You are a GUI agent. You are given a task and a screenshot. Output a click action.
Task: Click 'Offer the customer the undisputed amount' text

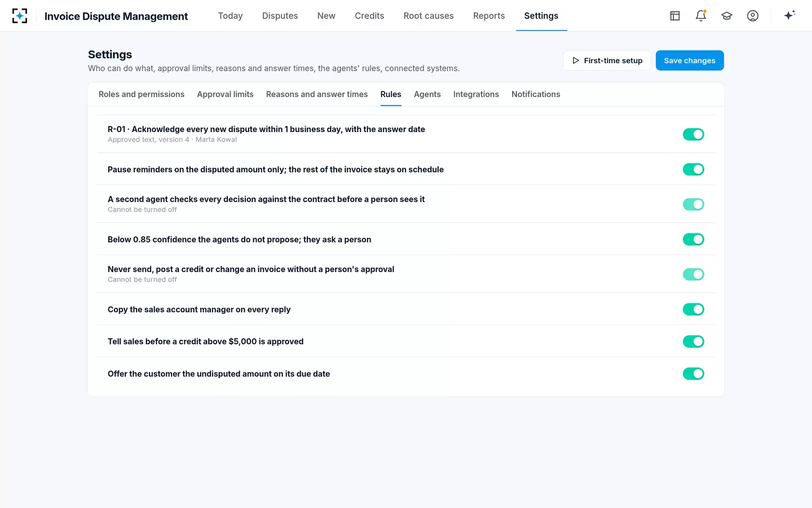pyautogui.click(x=219, y=374)
